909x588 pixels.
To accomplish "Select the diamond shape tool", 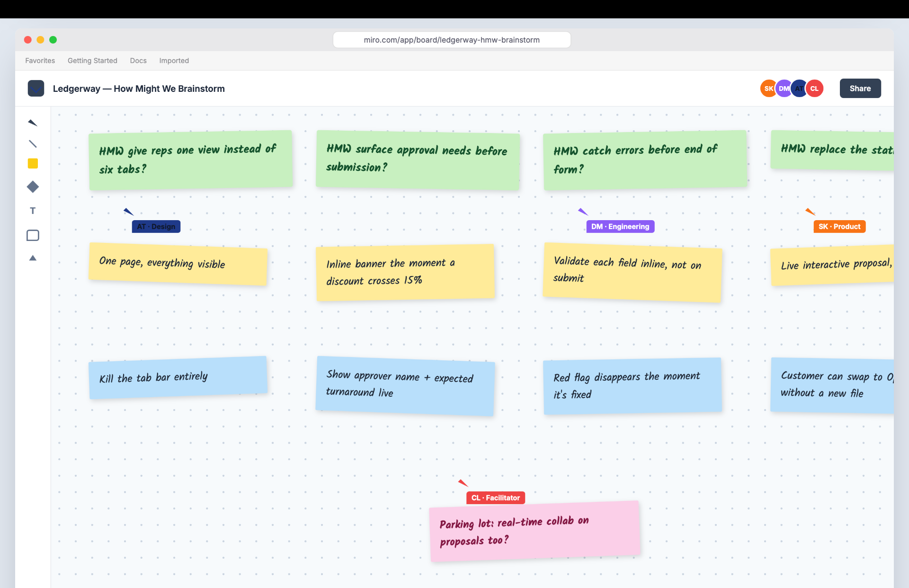I will 33,187.
